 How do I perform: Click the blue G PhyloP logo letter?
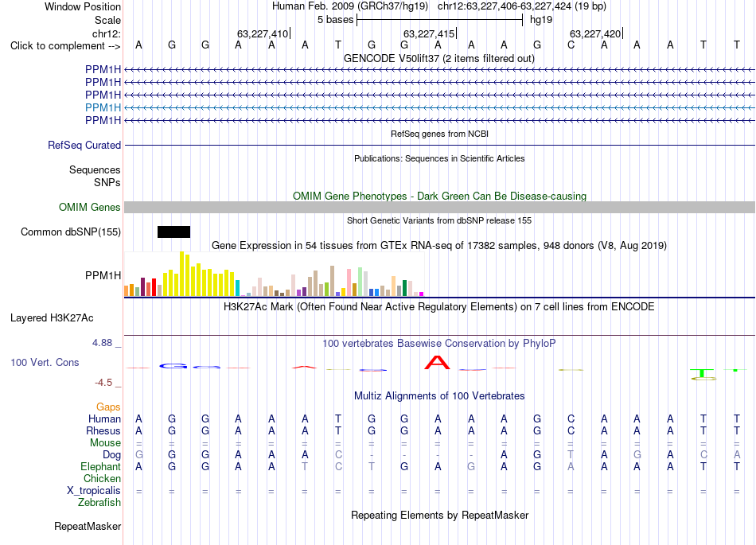(173, 366)
